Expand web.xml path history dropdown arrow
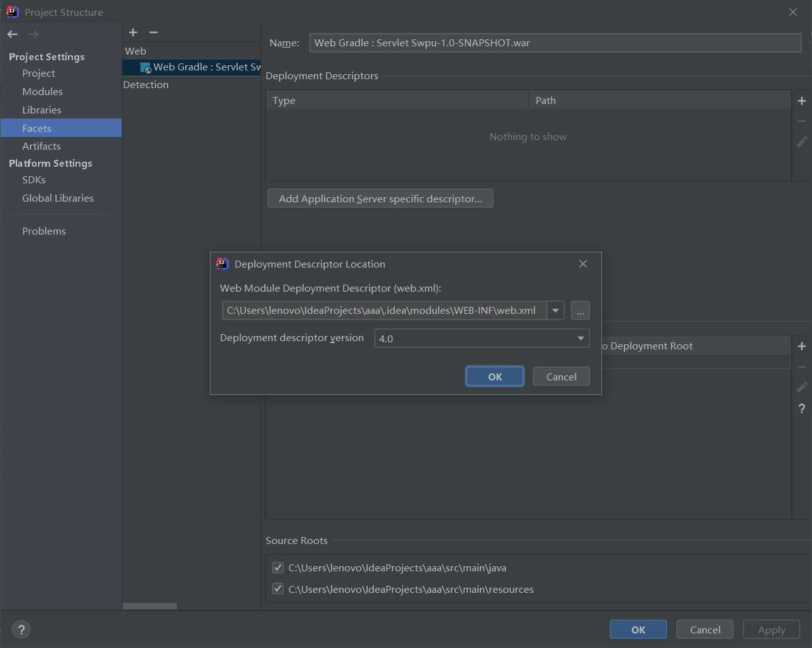 pyautogui.click(x=555, y=311)
